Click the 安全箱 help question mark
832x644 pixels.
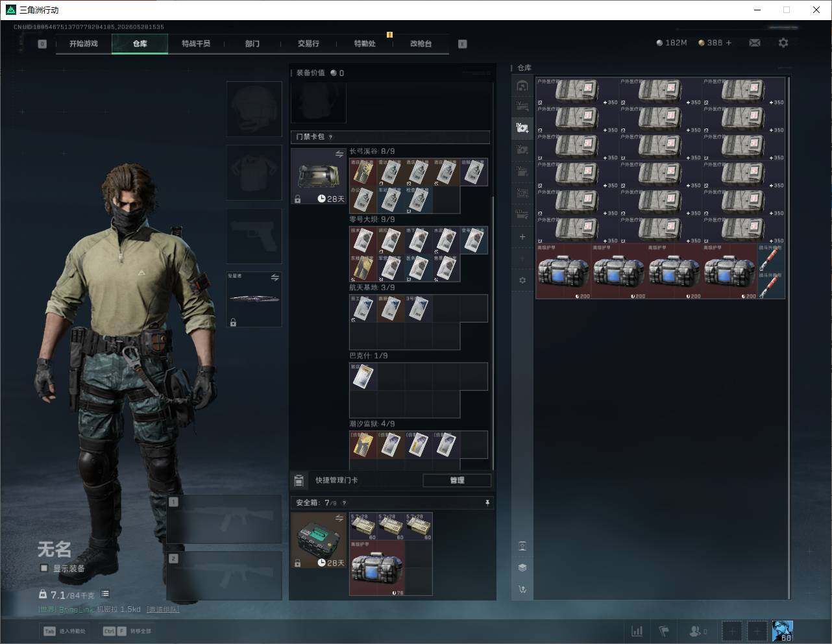[x=344, y=503]
